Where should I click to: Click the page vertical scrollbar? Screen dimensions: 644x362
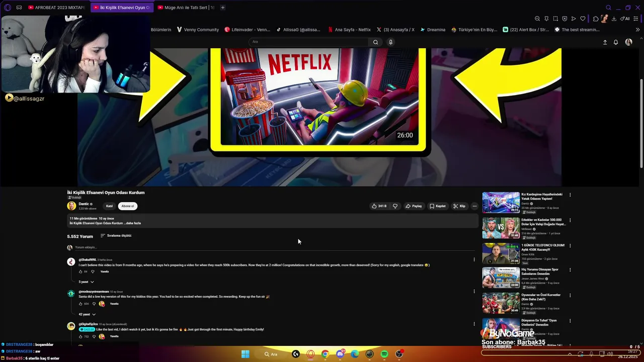coord(641,123)
